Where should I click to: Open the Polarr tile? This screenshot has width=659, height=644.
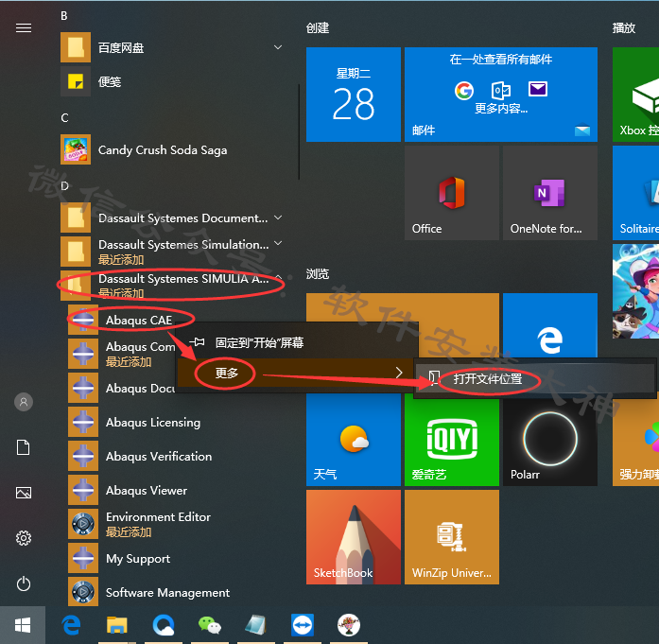click(549, 442)
